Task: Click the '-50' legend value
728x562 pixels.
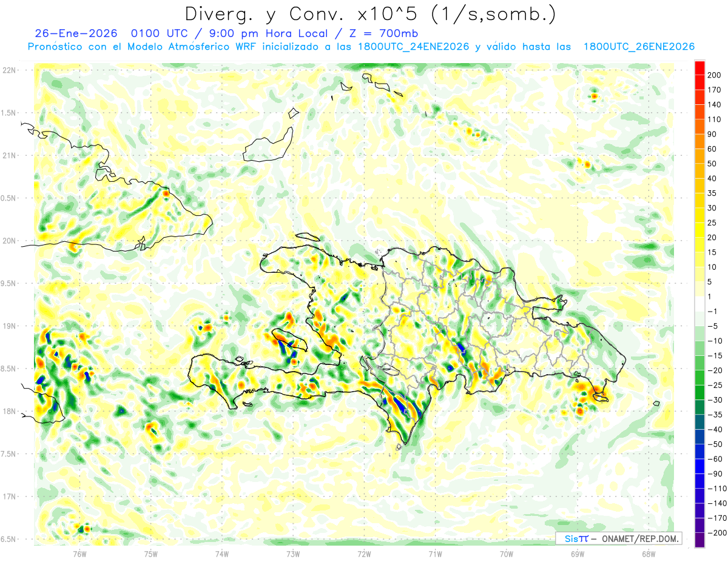Action: point(716,444)
